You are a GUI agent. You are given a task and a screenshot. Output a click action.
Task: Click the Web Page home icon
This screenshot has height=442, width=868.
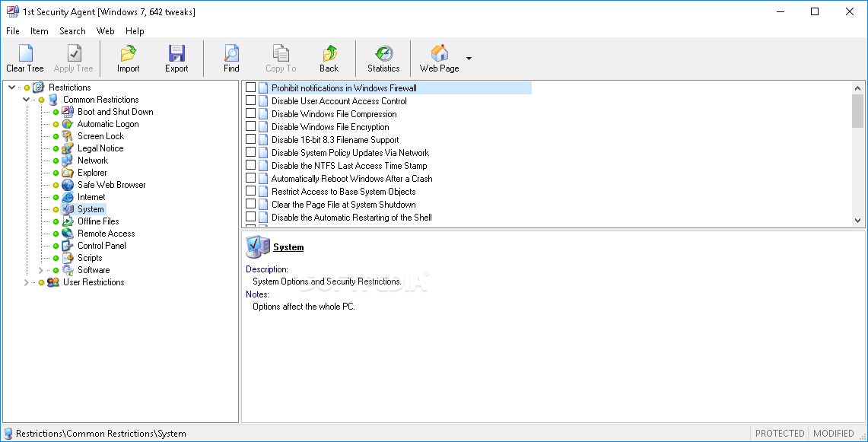click(440, 53)
